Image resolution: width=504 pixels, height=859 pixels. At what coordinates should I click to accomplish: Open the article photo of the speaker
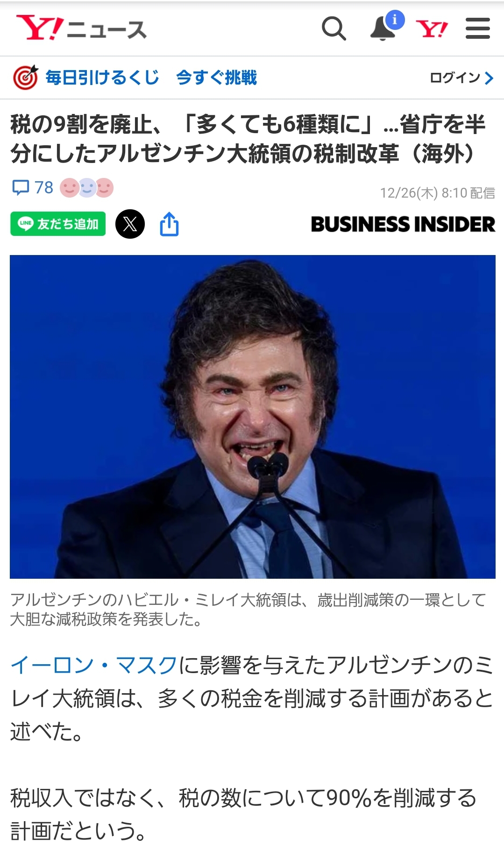tap(252, 417)
